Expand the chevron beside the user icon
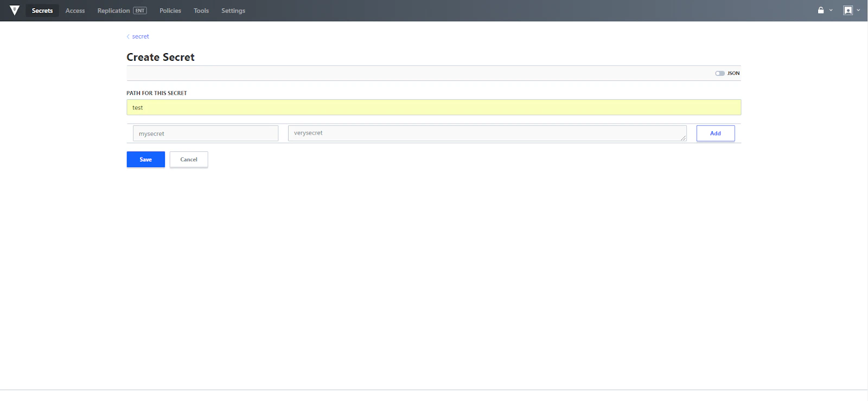Screen dimensions: 868x401 tap(858, 10)
